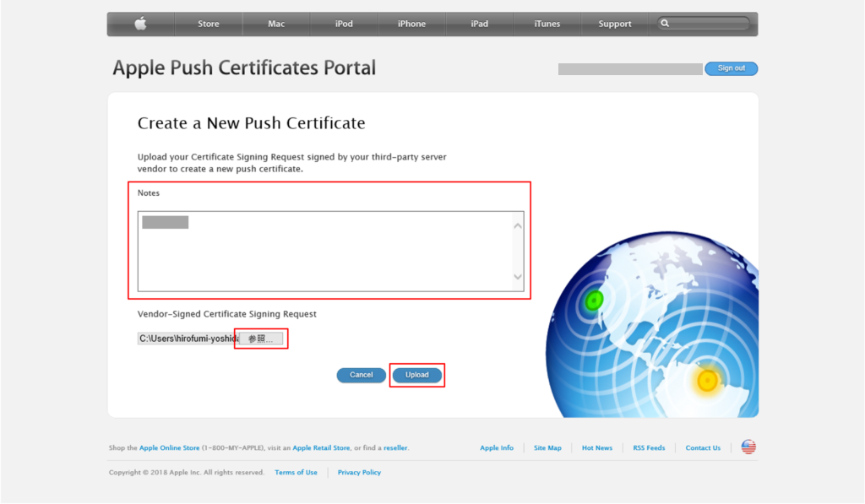Open the RSS Feeds link
The image size is (865, 504).
pos(649,448)
